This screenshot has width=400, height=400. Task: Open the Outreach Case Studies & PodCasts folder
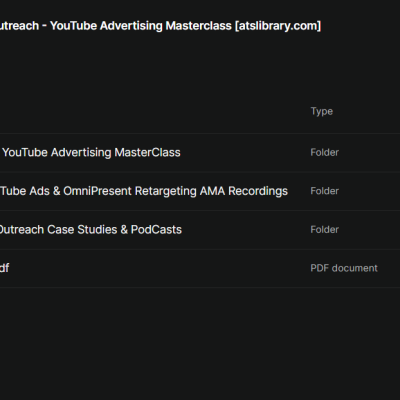coord(91,230)
